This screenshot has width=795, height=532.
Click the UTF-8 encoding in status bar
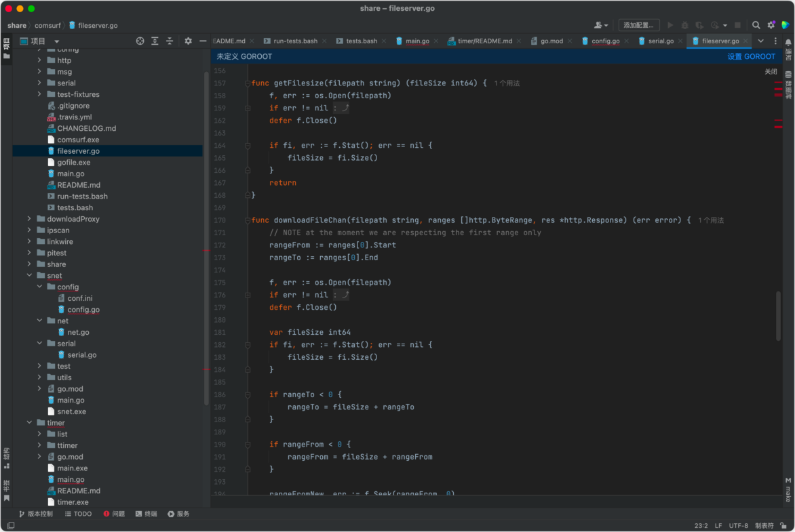(738, 525)
